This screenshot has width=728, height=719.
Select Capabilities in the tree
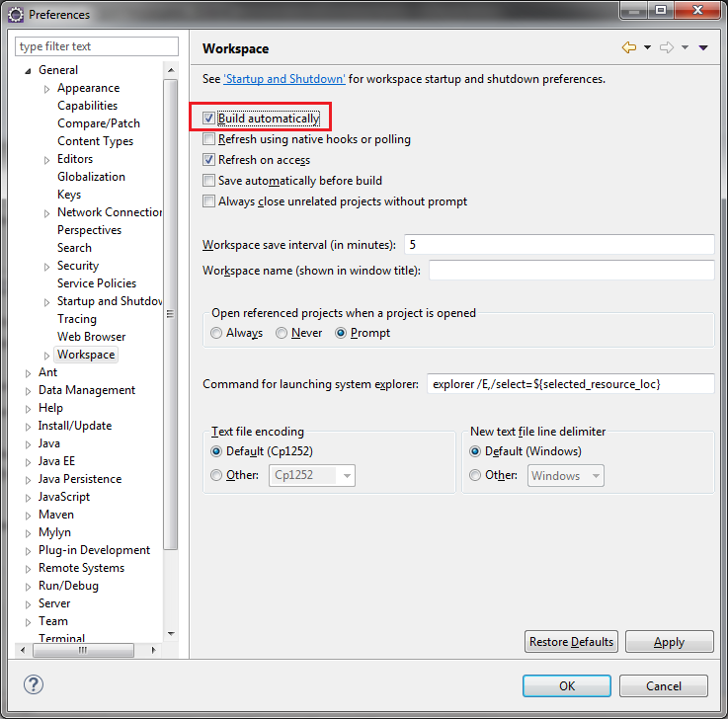tap(87, 106)
